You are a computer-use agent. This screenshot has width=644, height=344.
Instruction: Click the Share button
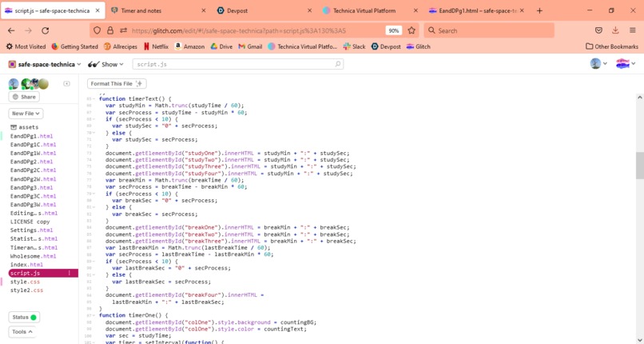[x=24, y=97]
